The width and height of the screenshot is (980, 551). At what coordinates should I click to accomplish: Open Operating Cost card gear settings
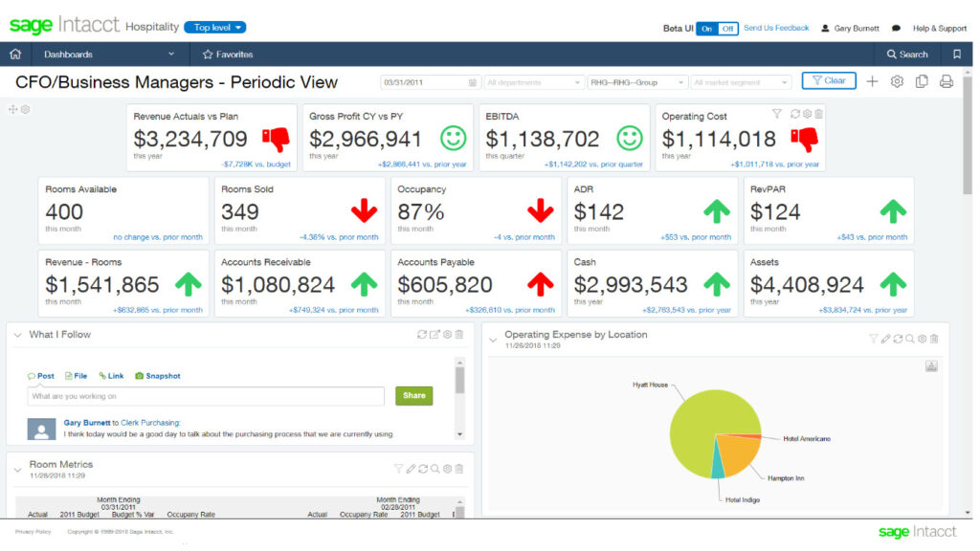(x=808, y=114)
